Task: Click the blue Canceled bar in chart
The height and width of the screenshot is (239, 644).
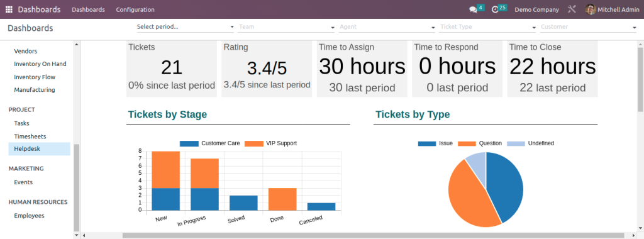Action: coord(321,206)
